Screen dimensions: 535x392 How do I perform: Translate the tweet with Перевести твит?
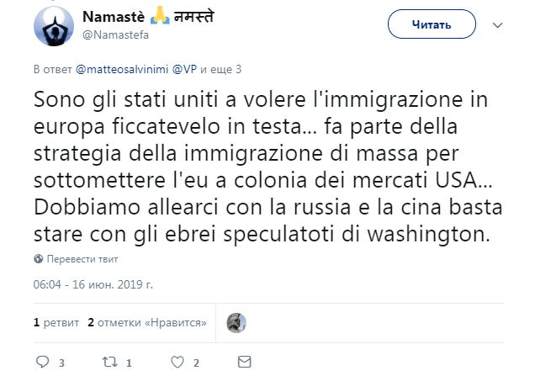point(82,258)
